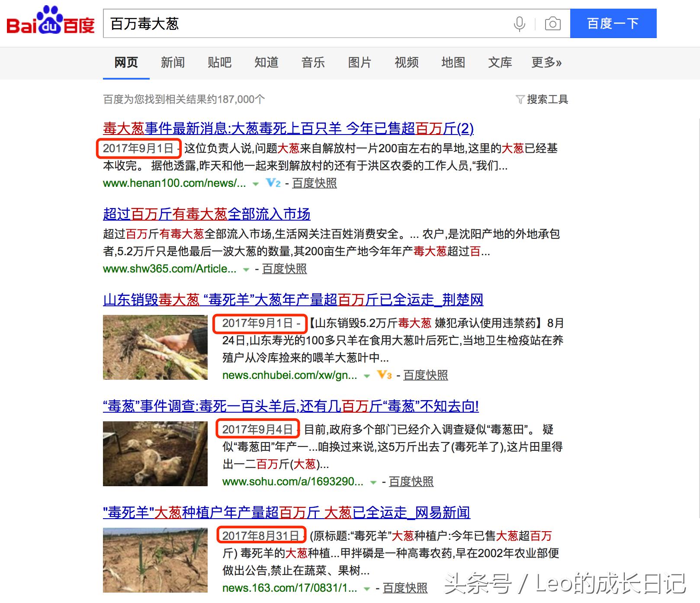Switch to the 图片 tab
700x603 pixels.
tap(359, 63)
